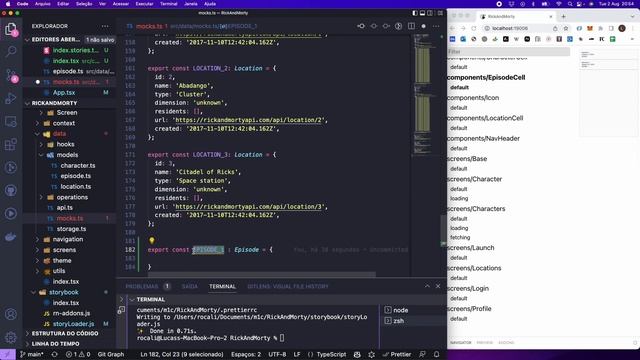This screenshot has width=640, height=360.
Task: Open App.tsx in open editors list
Action: 64,93
